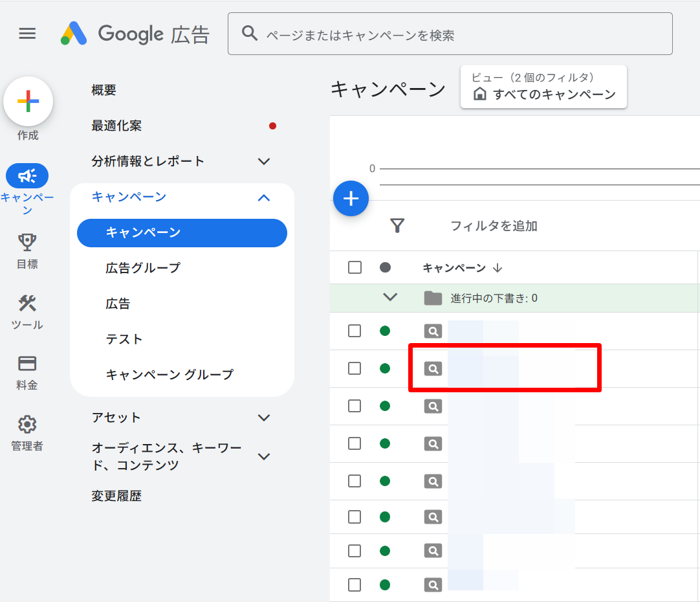Click the filter funnel icon above the table
This screenshot has width=700, height=602.
click(x=397, y=225)
